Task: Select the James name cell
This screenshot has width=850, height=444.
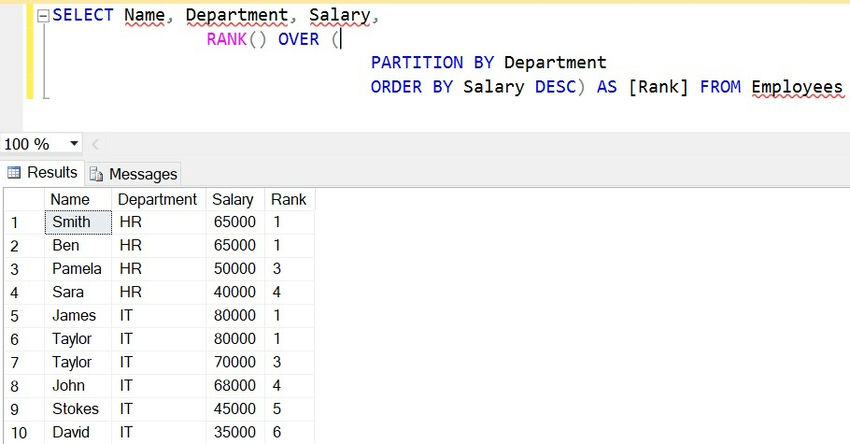Action: 78,316
